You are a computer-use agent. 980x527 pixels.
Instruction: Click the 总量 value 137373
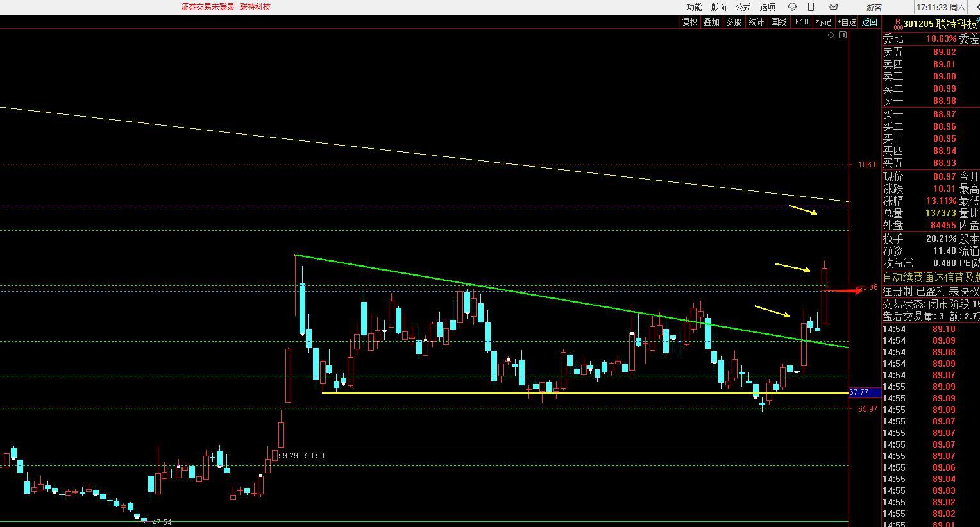[x=941, y=213]
